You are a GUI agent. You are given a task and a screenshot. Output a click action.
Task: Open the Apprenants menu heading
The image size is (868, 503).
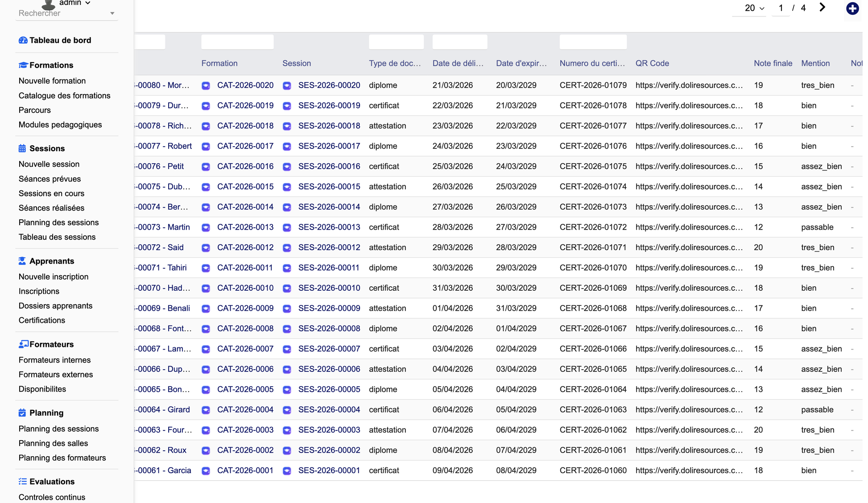[x=52, y=261]
